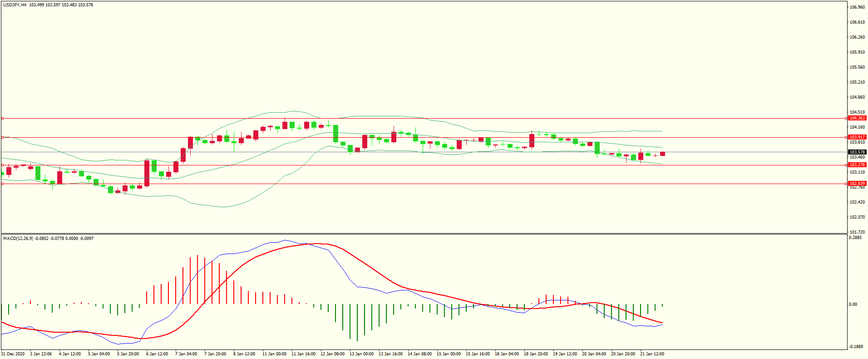Click the 13 Jan 00:00 time label

pos(361,354)
